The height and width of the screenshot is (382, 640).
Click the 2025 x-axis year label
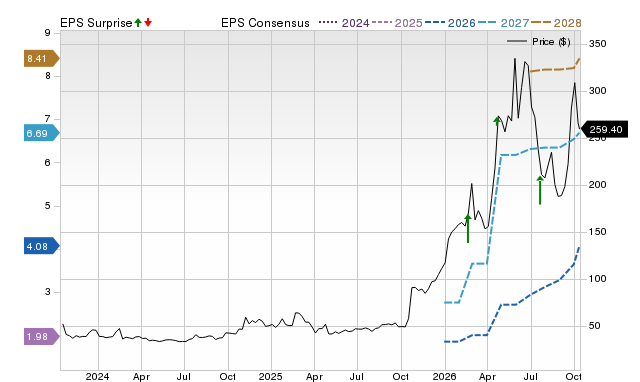pyautogui.click(x=270, y=376)
